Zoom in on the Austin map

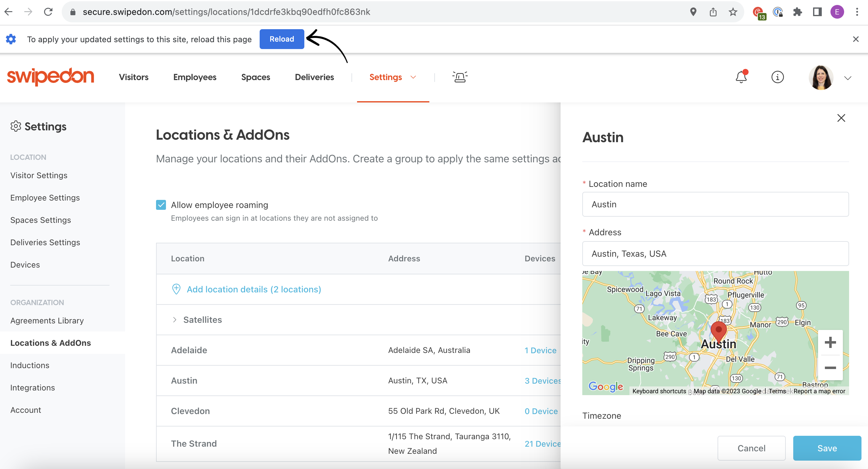[830, 343]
